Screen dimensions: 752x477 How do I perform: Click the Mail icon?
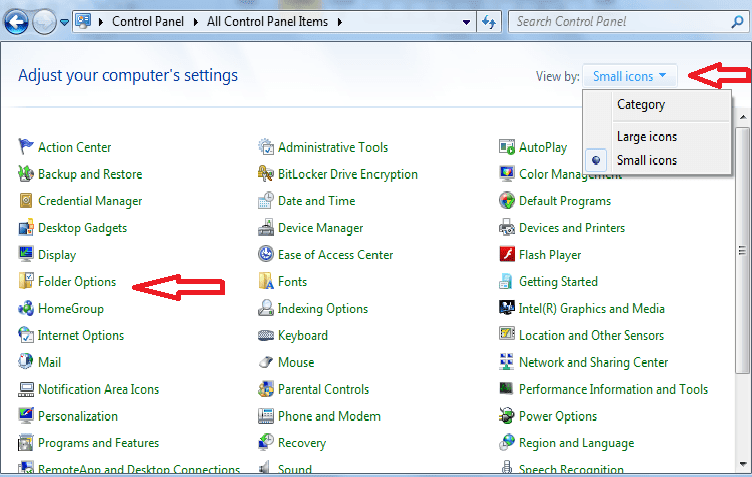[x=25, y=362]
